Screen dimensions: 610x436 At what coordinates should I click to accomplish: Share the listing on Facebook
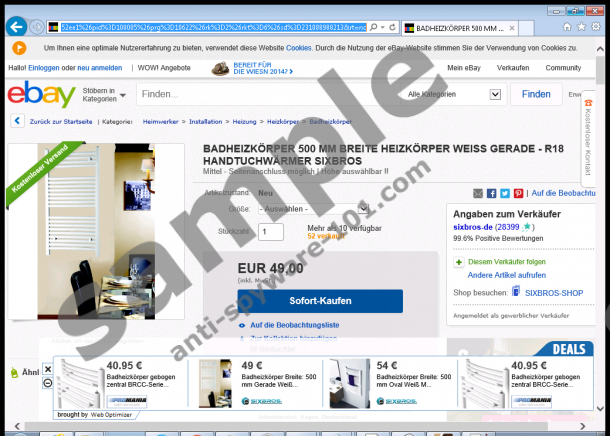[x=491, y=193]
